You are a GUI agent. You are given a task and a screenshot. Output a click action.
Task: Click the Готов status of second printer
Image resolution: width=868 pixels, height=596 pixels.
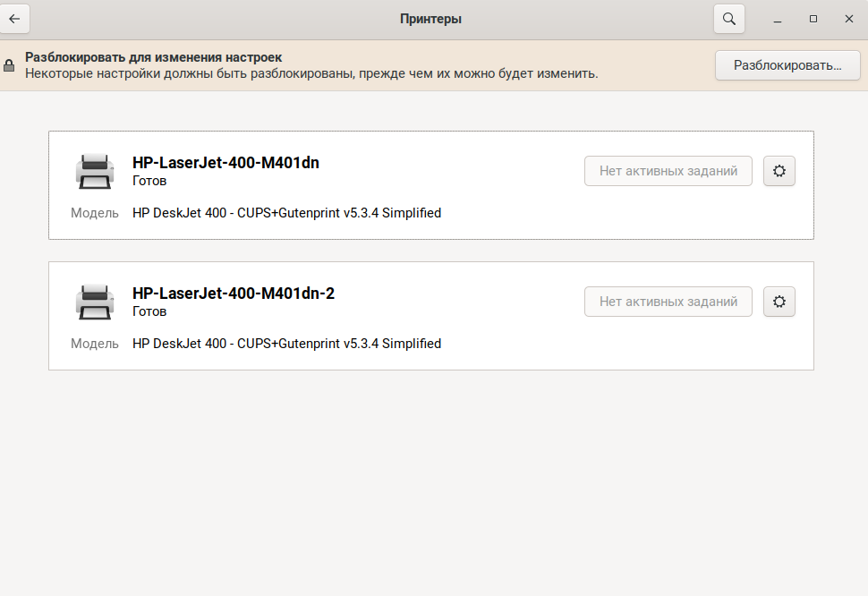pos(149,311)
